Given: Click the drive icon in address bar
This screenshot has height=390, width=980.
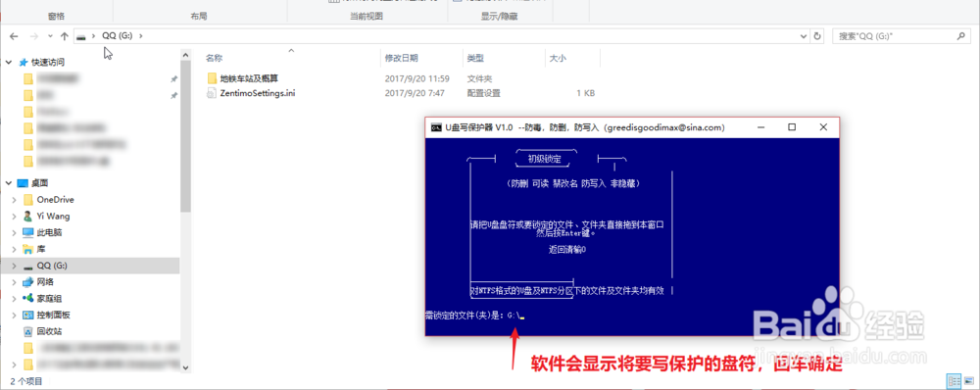Looking at the screenshot, I should pos(81,36).
